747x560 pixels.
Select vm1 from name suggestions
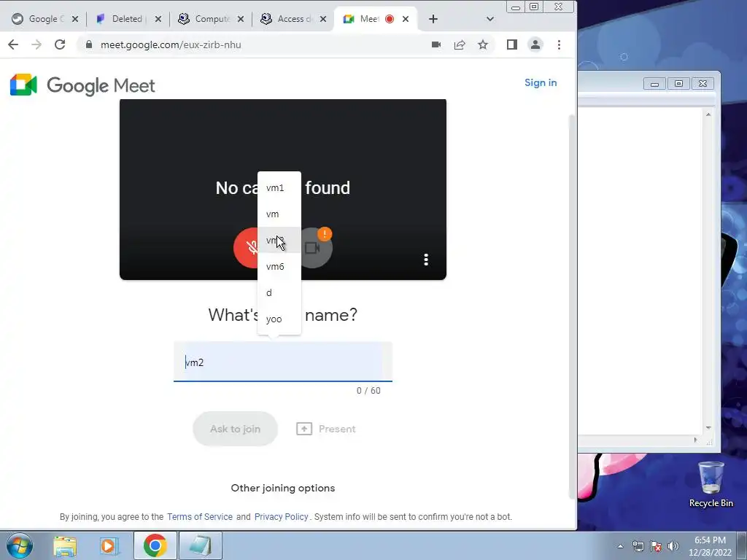[x=279, y=188]
